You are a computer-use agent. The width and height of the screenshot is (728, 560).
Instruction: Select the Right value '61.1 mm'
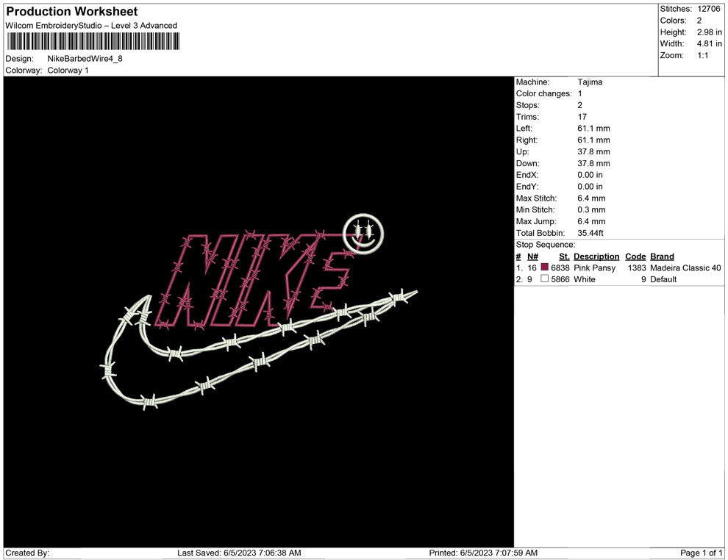point(594,140)
